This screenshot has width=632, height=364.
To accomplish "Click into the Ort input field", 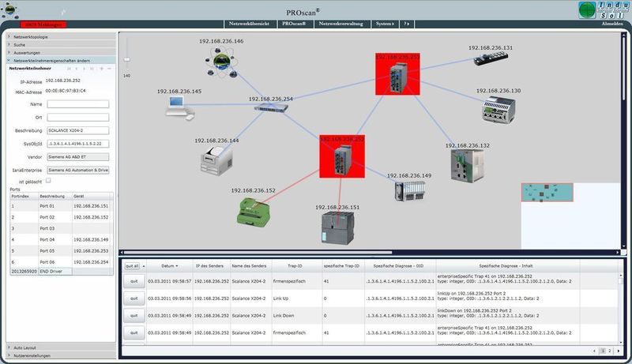I will click(x=77, y=117).
